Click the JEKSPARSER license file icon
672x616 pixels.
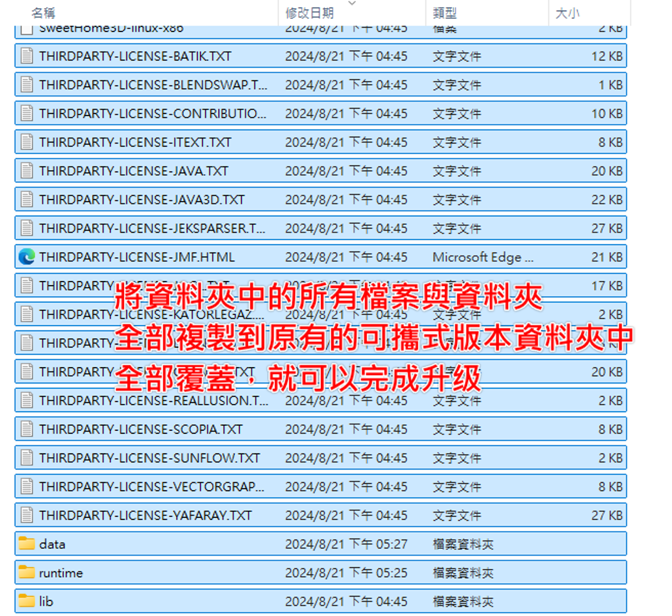pos(27,228)
